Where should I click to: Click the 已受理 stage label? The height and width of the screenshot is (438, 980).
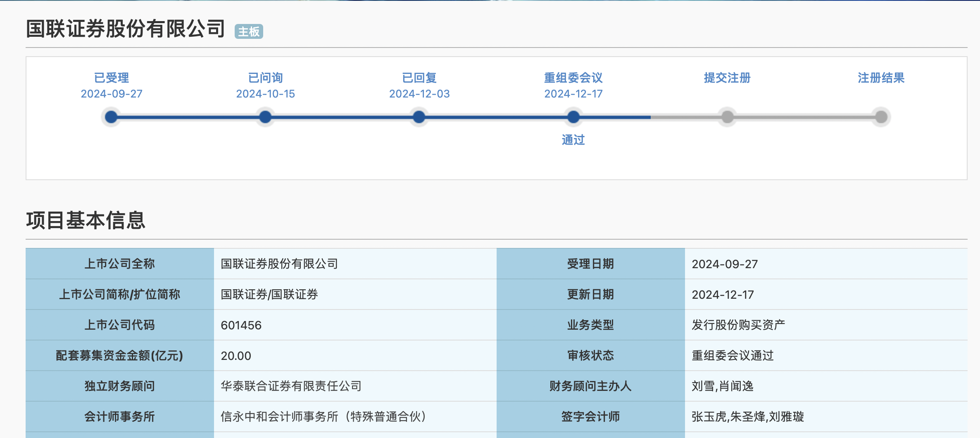pos(111,78)
